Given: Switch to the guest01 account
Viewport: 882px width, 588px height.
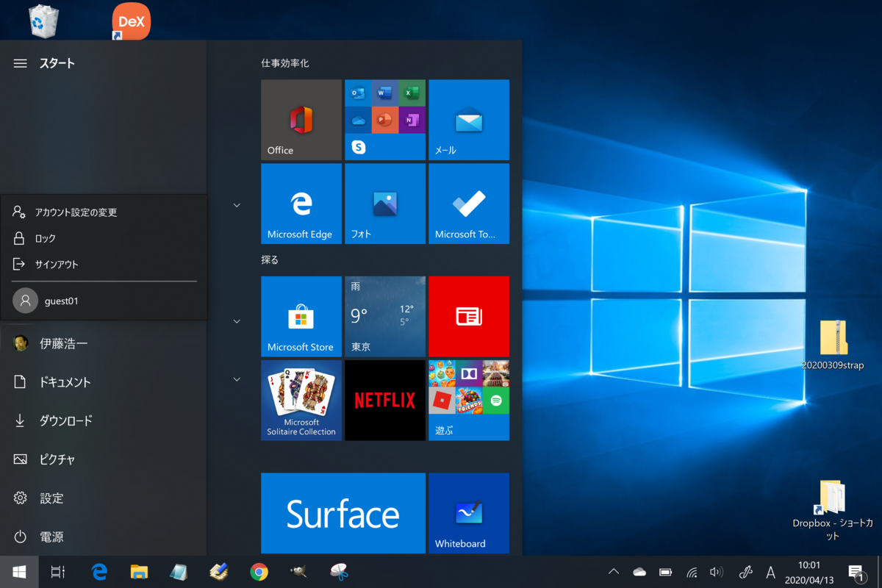Looking at the screenshot, I should coord(104,301).
